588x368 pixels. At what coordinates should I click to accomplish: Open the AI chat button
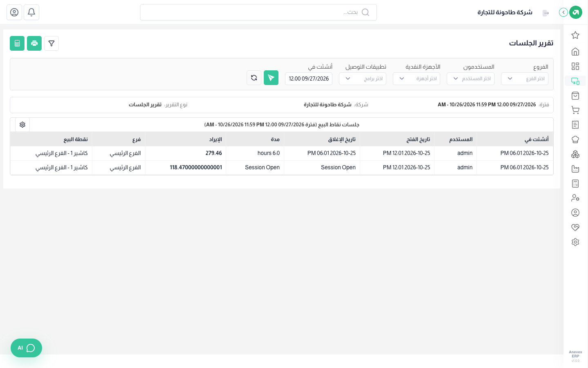click(26, 348)
